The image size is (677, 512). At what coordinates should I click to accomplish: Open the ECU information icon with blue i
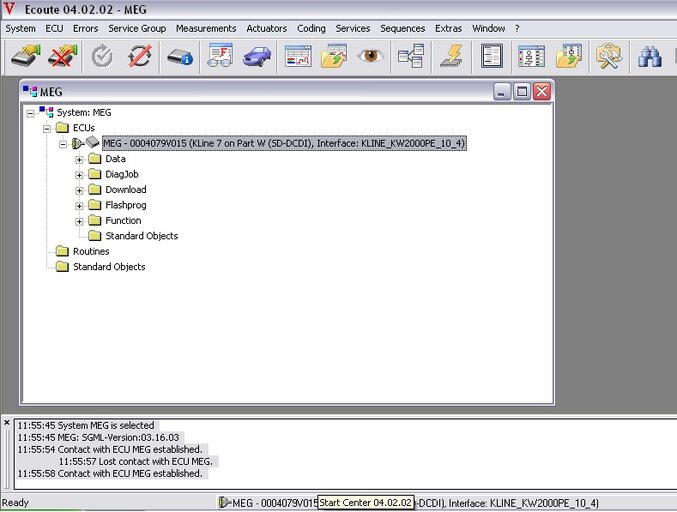pyautogui.click(x=180, y=57)
